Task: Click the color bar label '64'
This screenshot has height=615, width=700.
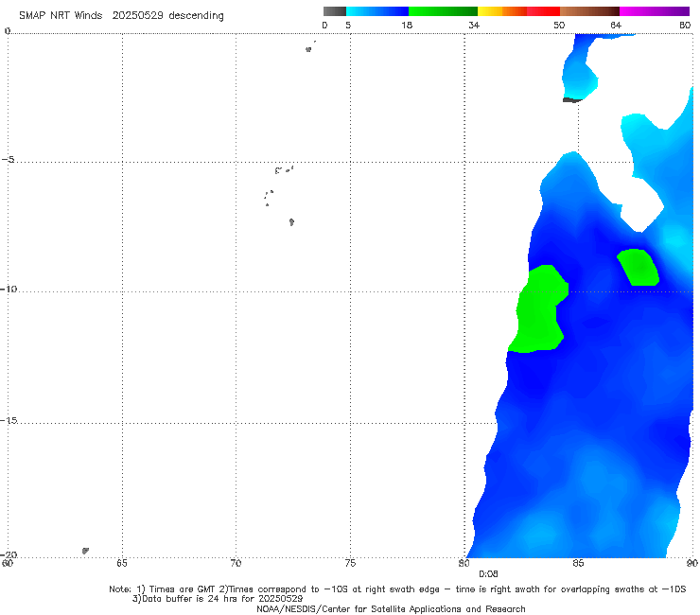Action: tap(616, 26)
